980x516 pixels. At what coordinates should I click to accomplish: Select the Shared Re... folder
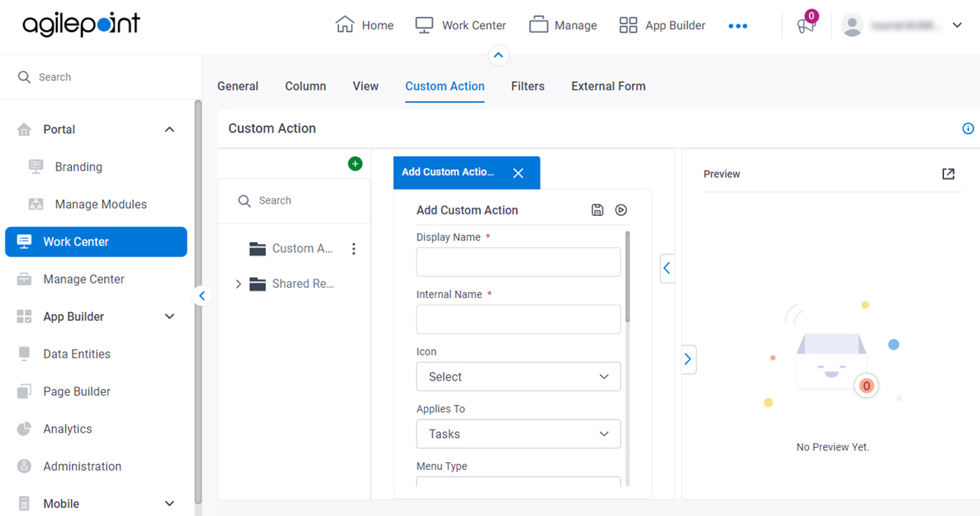tap(292, 284)
